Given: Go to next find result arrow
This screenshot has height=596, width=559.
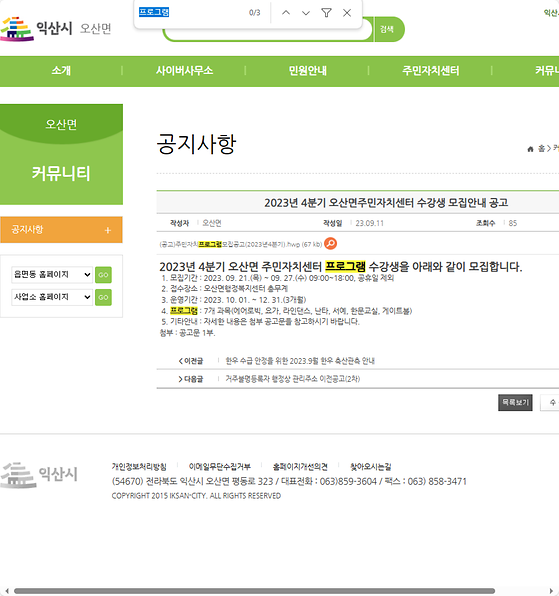Looking at the screenshot, I should 306,13.
